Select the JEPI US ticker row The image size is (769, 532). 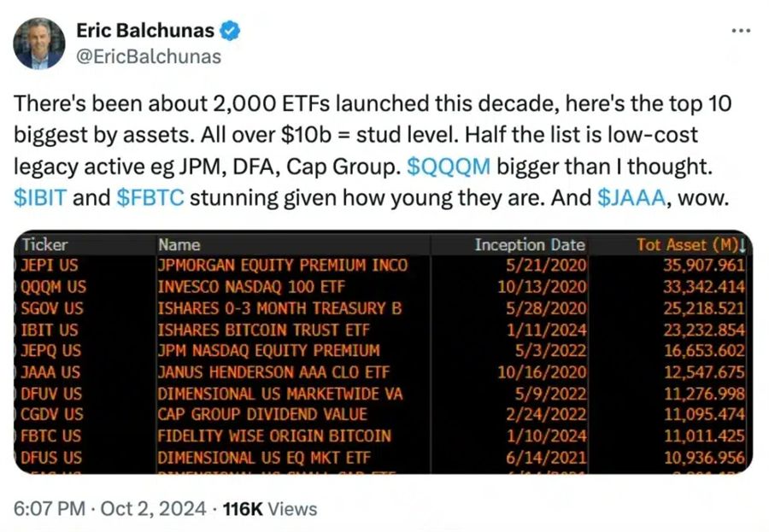tap(50, 266)
